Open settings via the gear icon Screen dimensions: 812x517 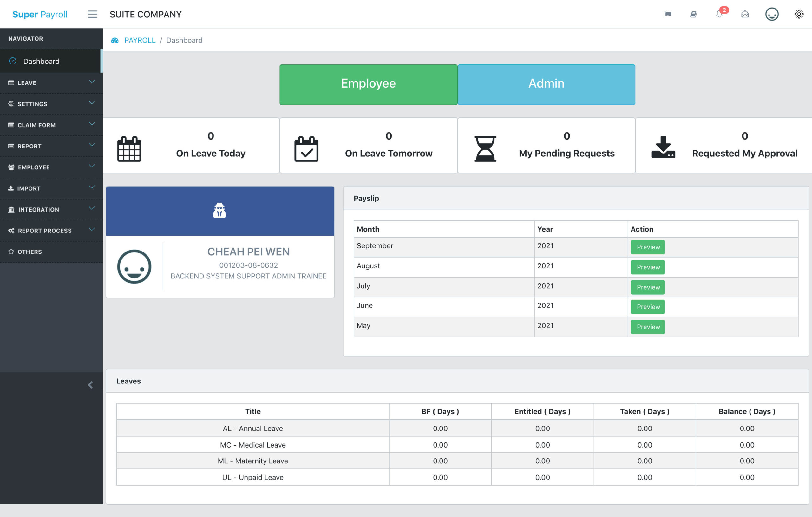pos(799,14)
